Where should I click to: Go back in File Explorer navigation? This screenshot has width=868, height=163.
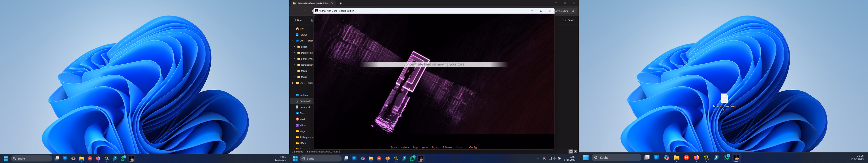[x=295, y=11]
